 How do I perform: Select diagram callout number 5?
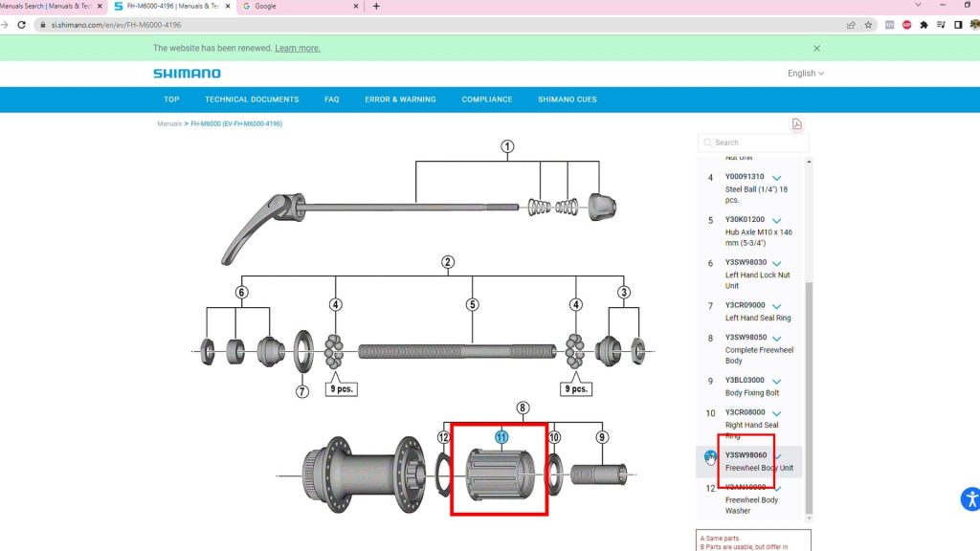click(473, 305)
